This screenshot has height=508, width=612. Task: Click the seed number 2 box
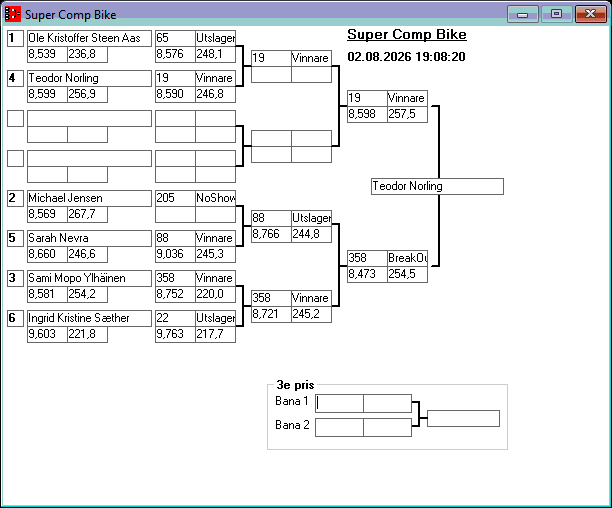point(16,198)
